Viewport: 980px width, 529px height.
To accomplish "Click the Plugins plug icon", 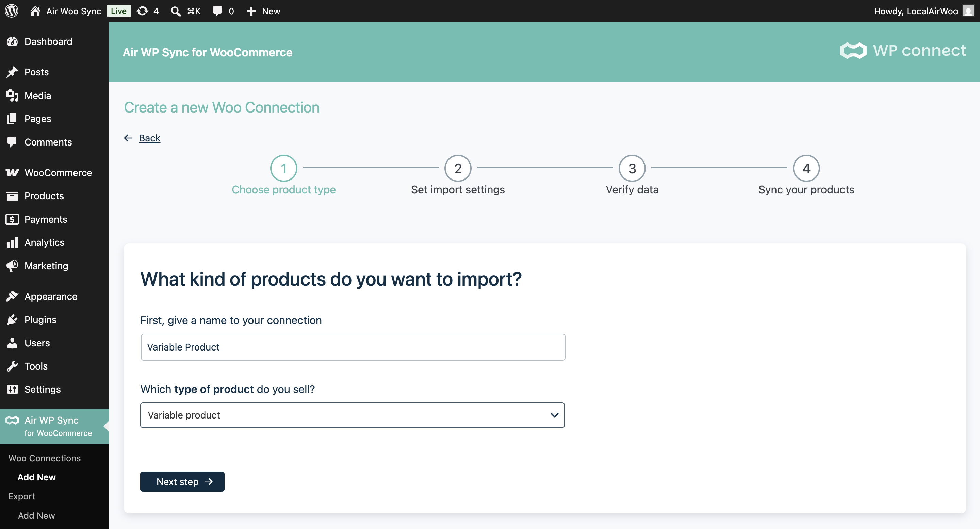I will [12, 320].
